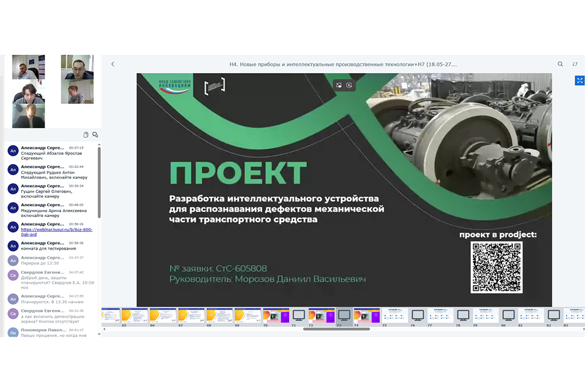
Task: Click the QR code on the slide
Action: (496, 267)
